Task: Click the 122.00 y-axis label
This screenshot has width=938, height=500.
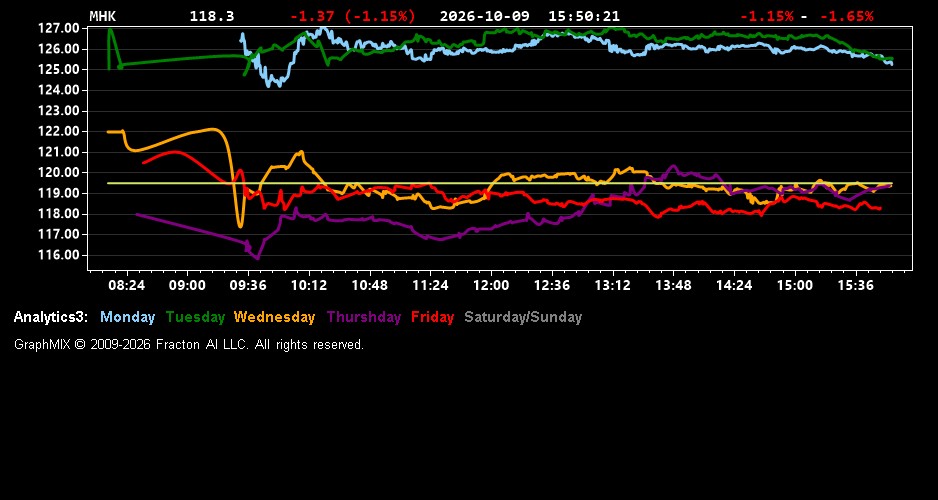Action: [59, 132]
